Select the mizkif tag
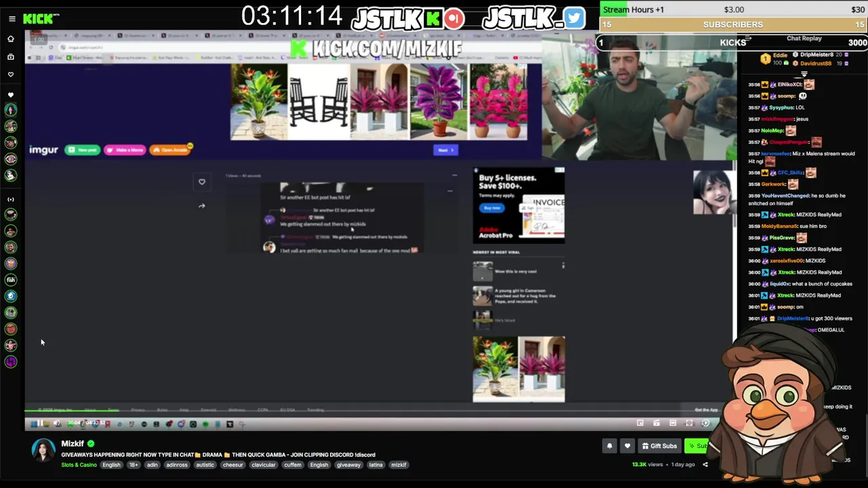Screen dimensions: 868x488 399,465
